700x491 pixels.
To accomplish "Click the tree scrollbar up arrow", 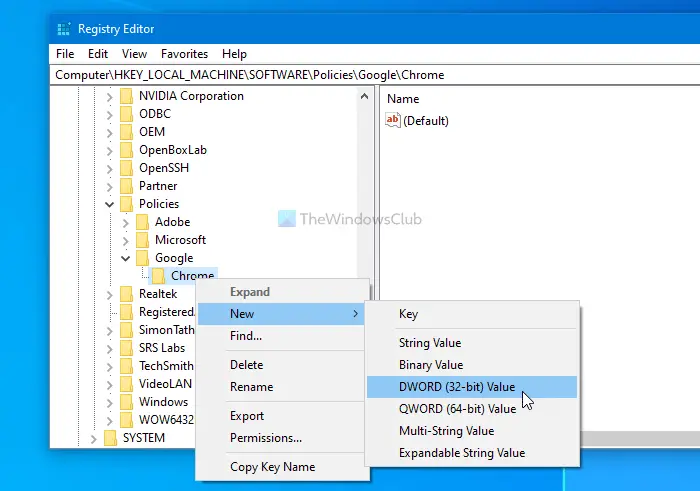I will [x=364, y=96].
